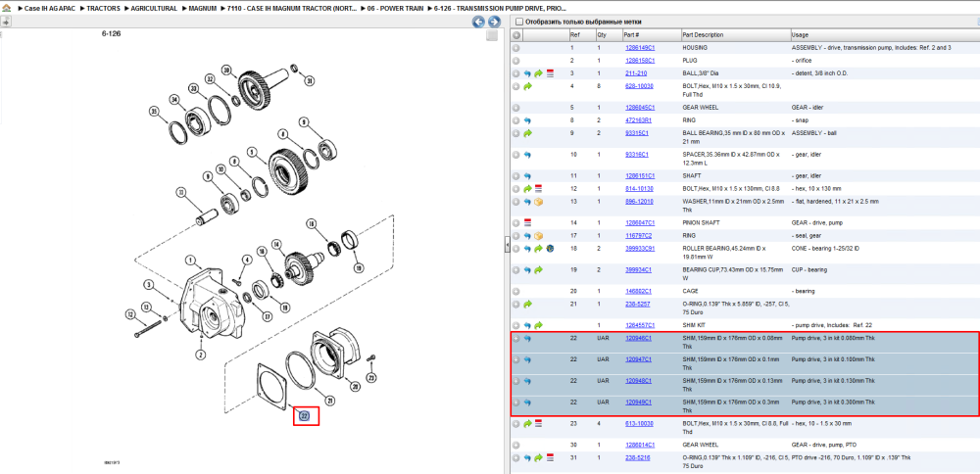The image size is (980, 474).
Task: Open part link 1286149C1
Action: pyautogui.click(x=639, y=47)
